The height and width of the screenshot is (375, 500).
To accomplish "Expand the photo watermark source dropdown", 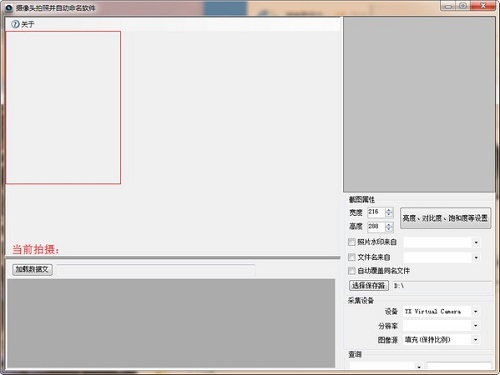I will [x=476, y=242].
